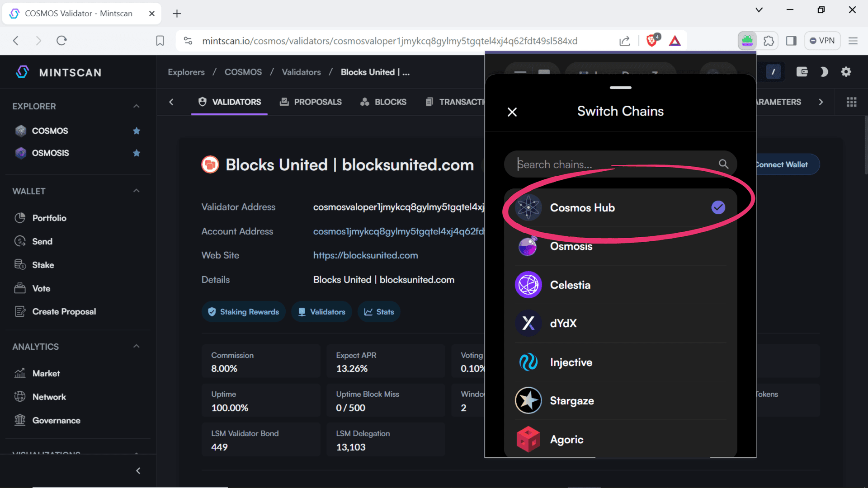Click popup drag handle bar

pos(620,88)
